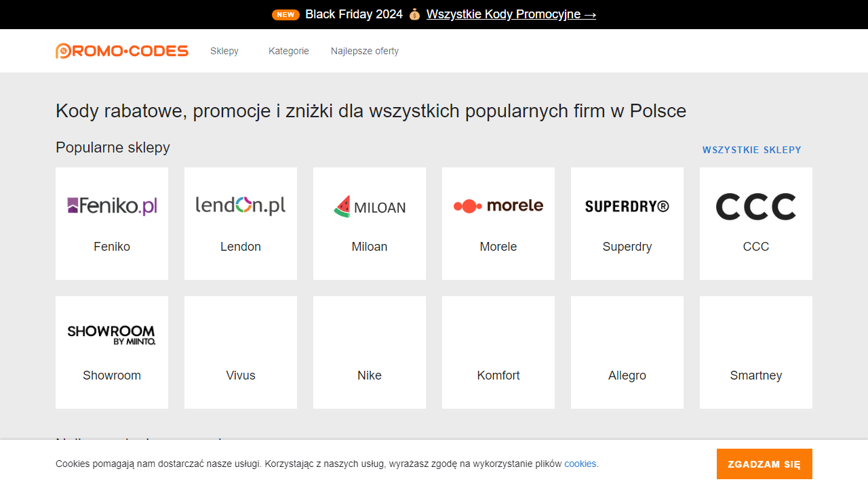Image resolution: width=868 pixels, height=488 pixels.
Task: Select the Nike store tile
Action: 369,352
